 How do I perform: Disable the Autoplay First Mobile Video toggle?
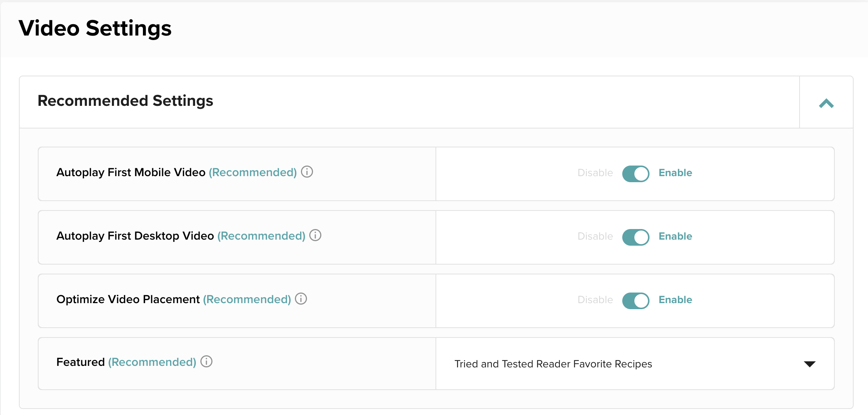pyautogui.click(x=635, y=173)
